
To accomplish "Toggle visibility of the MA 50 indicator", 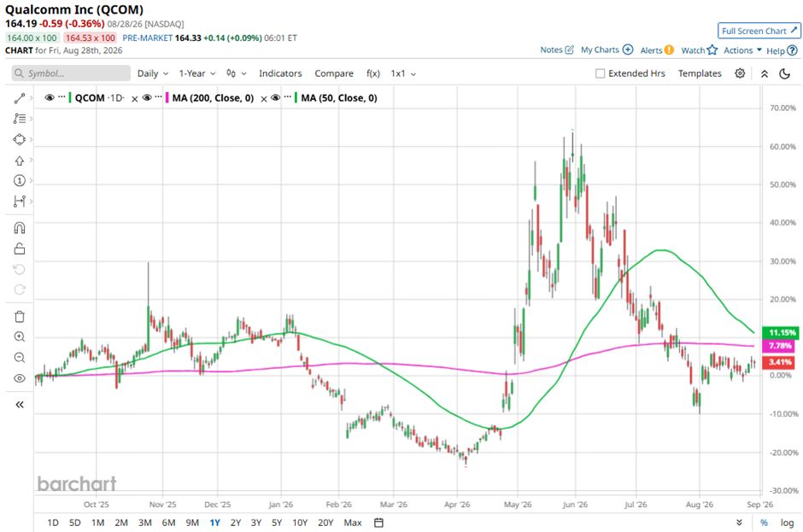I will [276, 98].
